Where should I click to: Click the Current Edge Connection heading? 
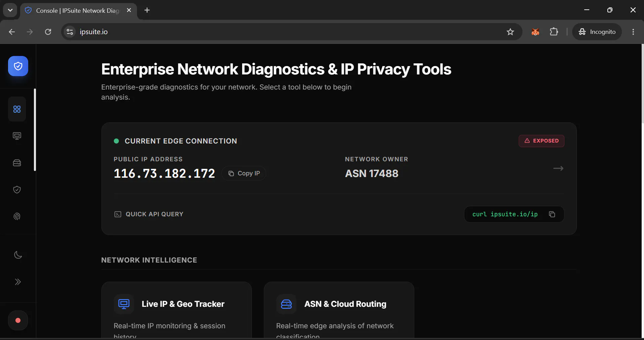point(181,141)
